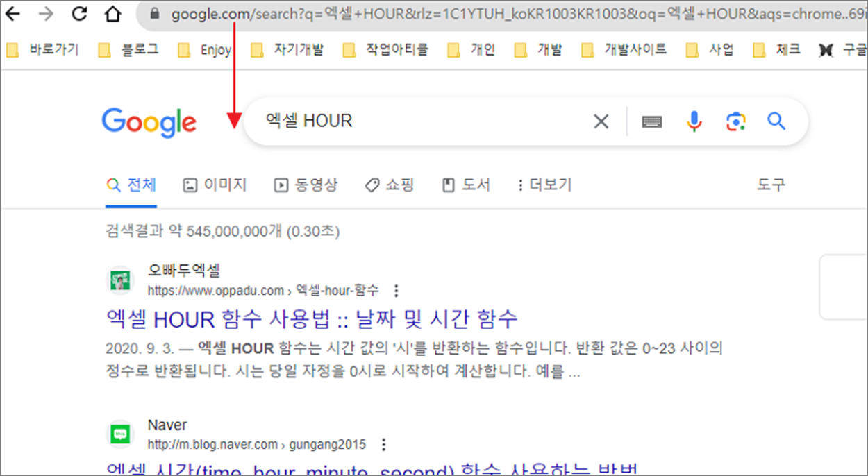The image size is (868, 476).
Task: Open the 체크 bookmark folder
Action: (777, 50)
